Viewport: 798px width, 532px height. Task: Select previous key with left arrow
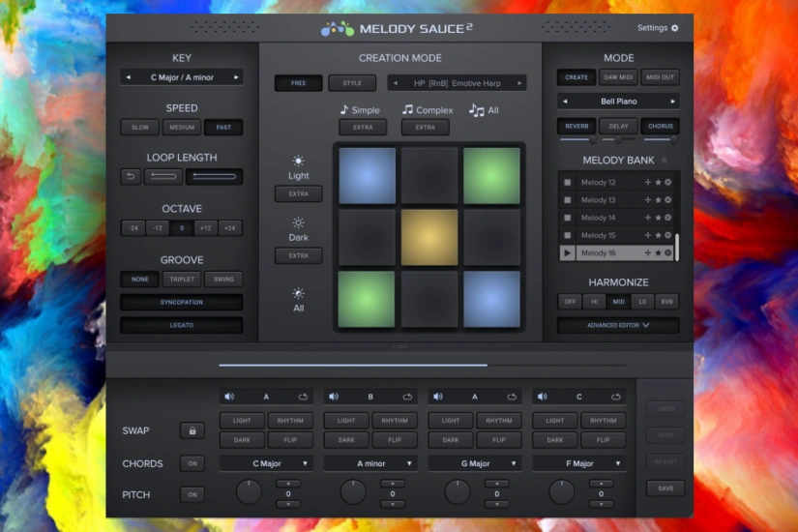coord(129,77)
